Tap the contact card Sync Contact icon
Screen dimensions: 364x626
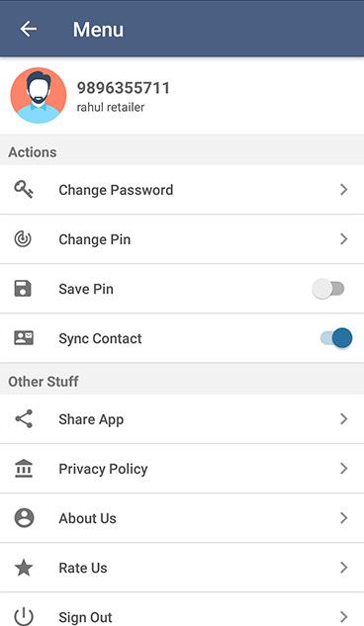(x=24, y=338)
